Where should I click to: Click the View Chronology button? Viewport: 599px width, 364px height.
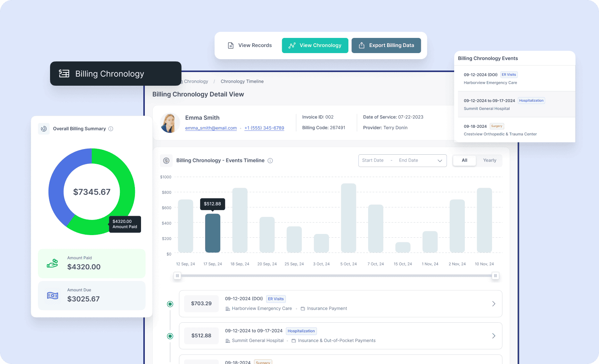click(x=315, y=45)
